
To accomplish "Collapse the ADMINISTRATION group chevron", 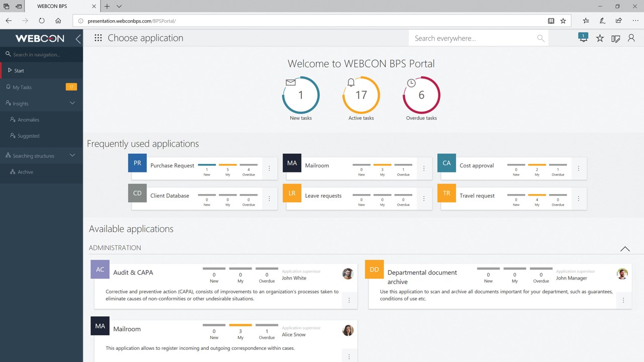I will (625, 248).
